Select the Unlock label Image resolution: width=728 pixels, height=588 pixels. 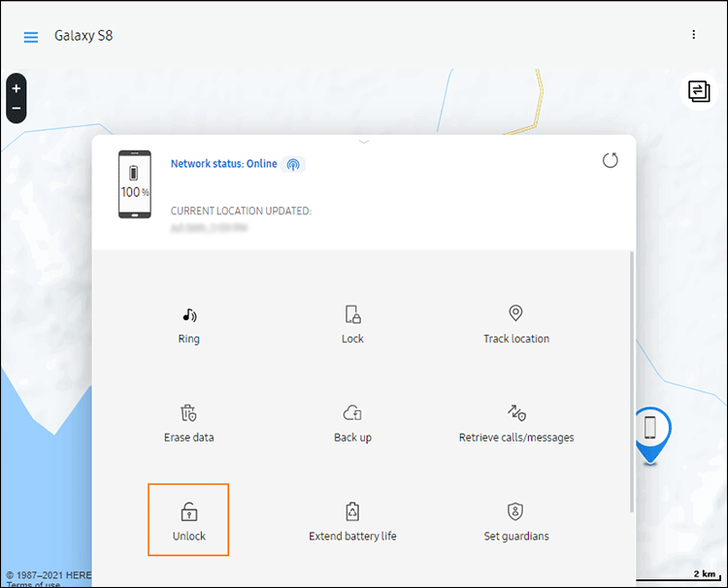click(189, 536)
